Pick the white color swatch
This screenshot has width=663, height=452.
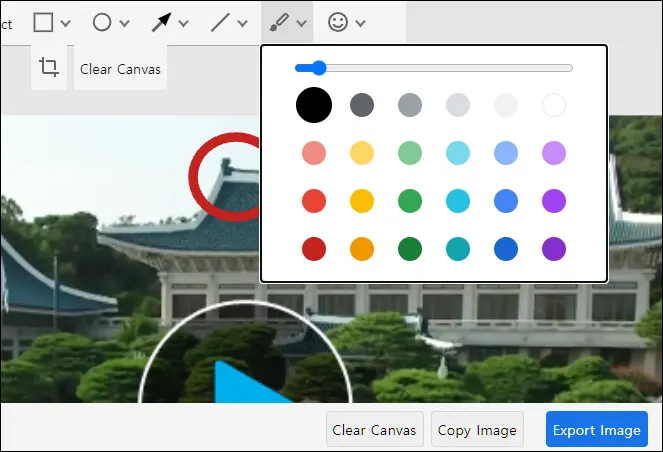coord(554,105)
